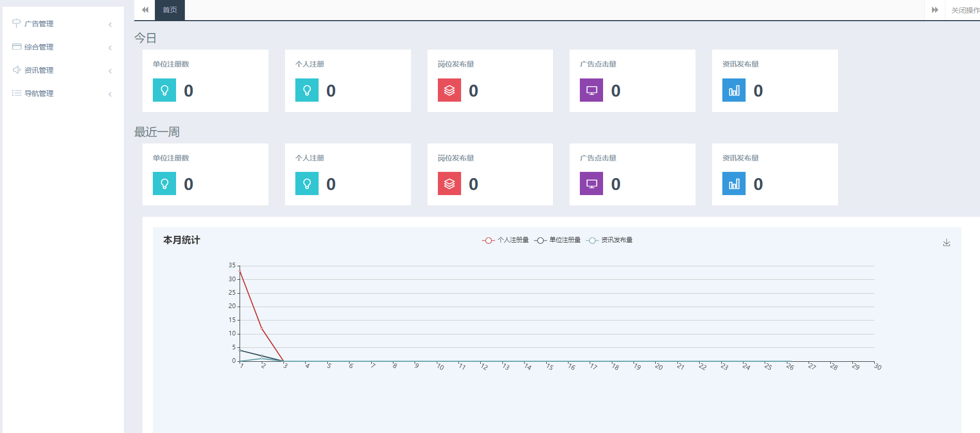Screen dimensions: 980x433
Task: Click the y-axis label 35
Action: (x=232, y=265)
